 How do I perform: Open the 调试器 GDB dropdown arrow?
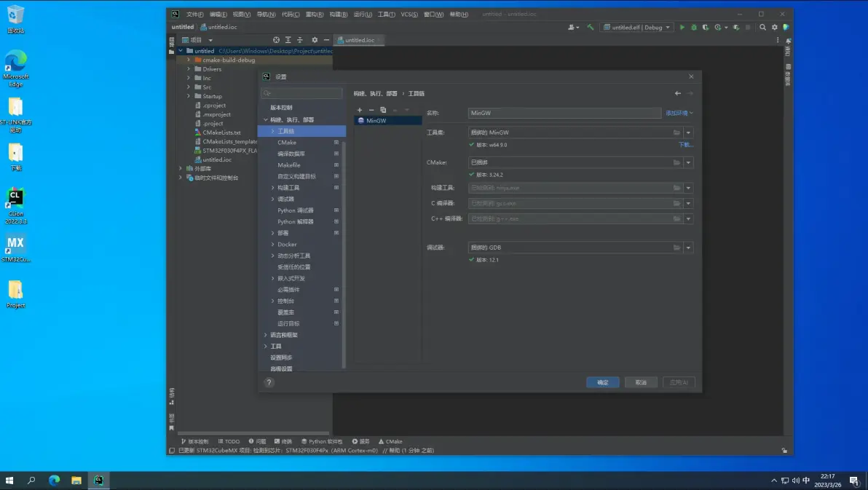pos(688,248)
